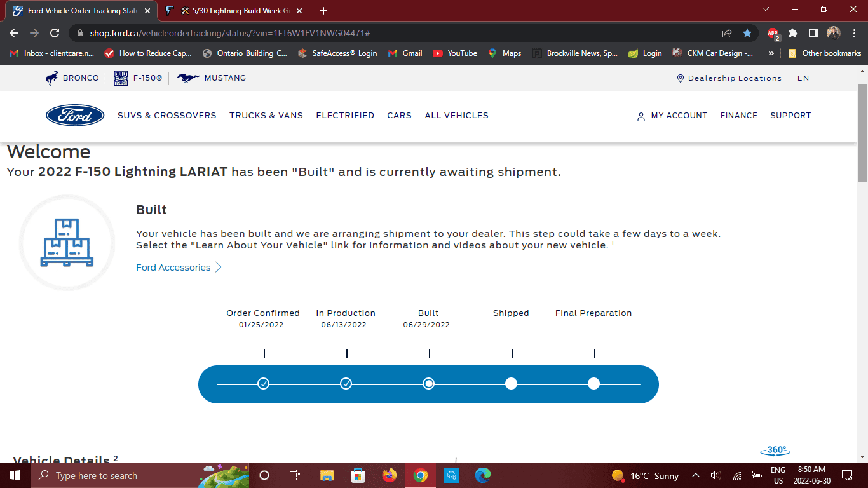Viewport: 868px width, 488px height.
Task: Expand the hidden bookmarks overflow chevron
Action: 771,53
